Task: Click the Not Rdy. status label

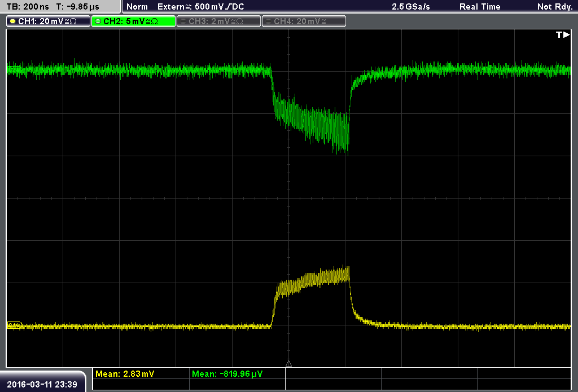Action: pyautogui.click(x=555, y=7)
